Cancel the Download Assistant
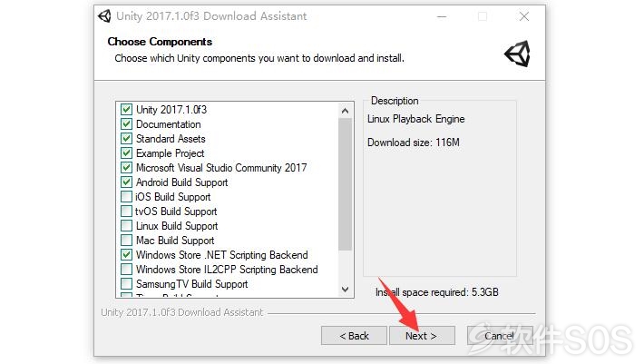The image size is (644, 364). [500, 336]
